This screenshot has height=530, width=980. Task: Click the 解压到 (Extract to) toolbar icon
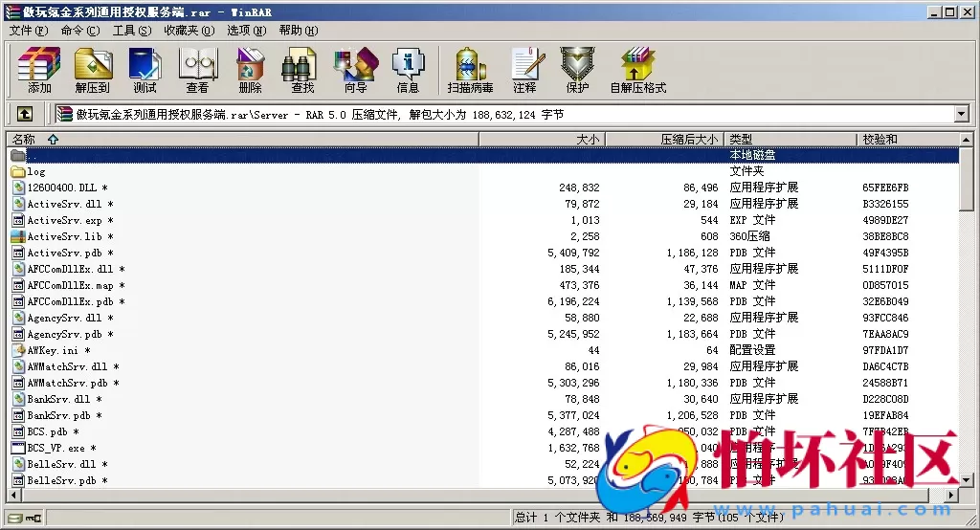tap(93, 70)
